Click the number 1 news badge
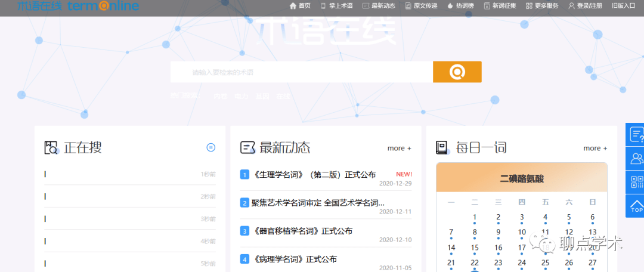Screen dimensions: 644x272 pyautogui.click(x=244, y=175)
